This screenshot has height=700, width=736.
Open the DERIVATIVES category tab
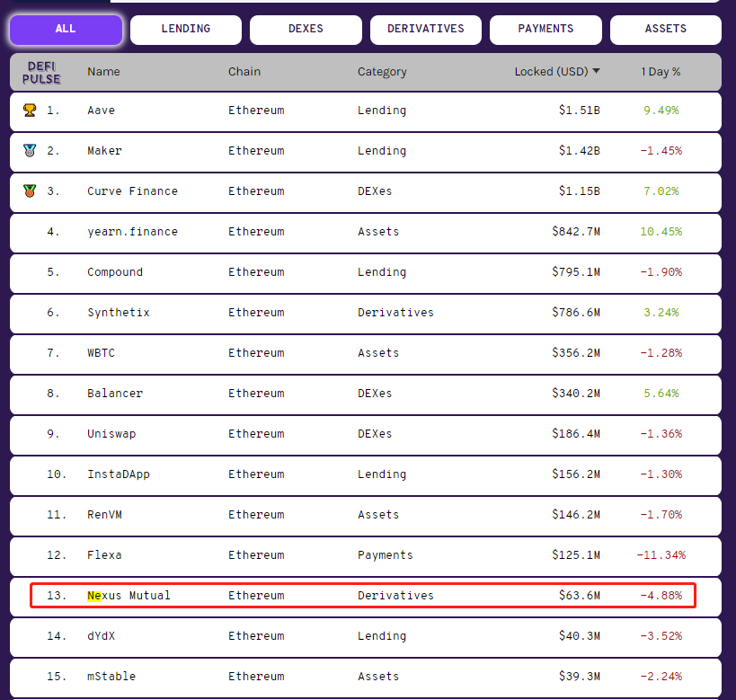pyautogui.click(x=426, y=29)
